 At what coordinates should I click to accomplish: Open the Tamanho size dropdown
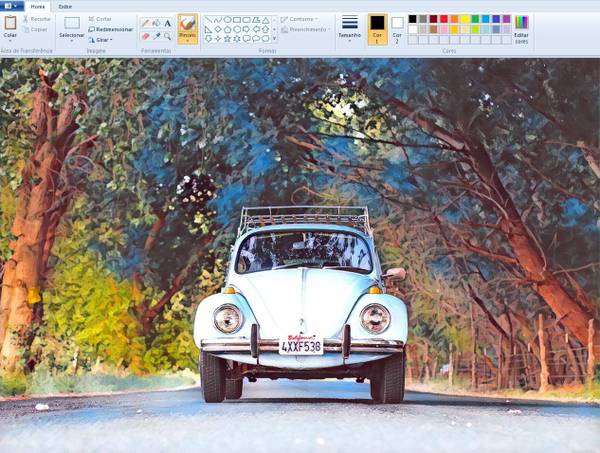pos(350,29)
